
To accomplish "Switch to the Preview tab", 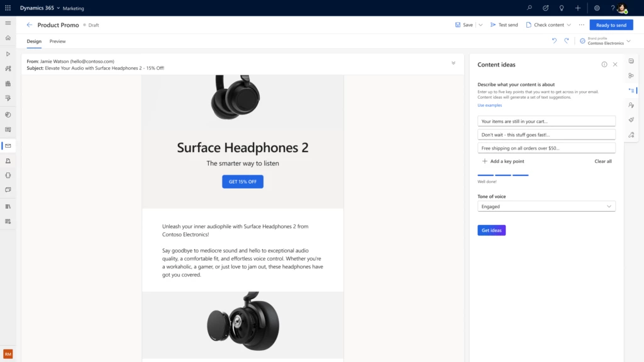I will [x=57, y=41].
